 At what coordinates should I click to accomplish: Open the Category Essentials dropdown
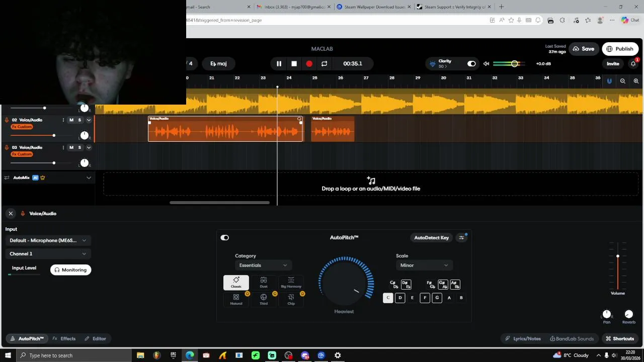[x=263, y=265]
